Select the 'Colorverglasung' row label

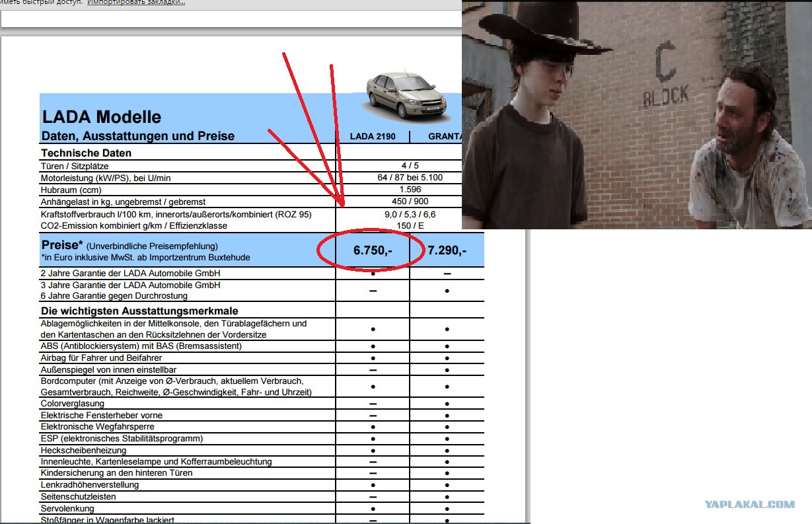click(72, 404)
